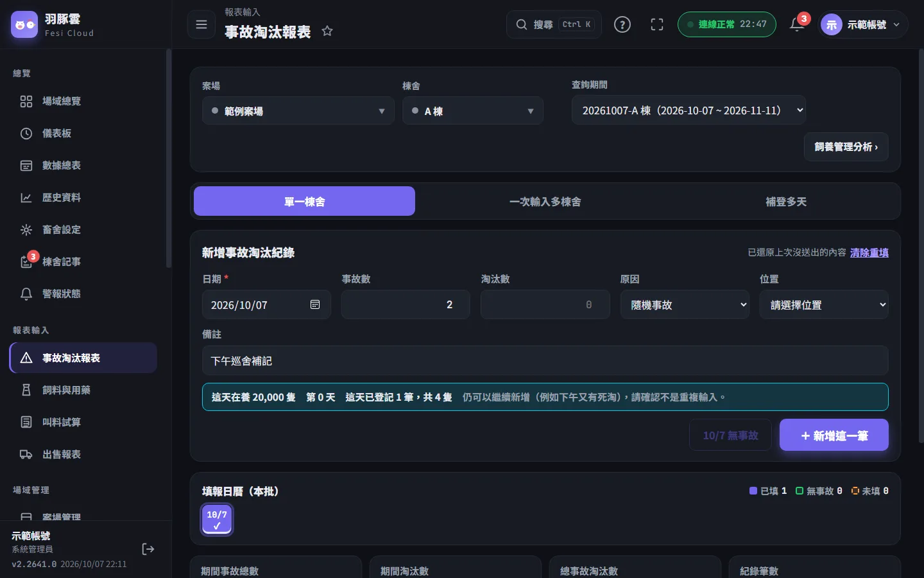The width and height of the screenshot is (924, 578).
Task: Enter fullscreen mode via the expand icon
Action: (x=657, y=24)
